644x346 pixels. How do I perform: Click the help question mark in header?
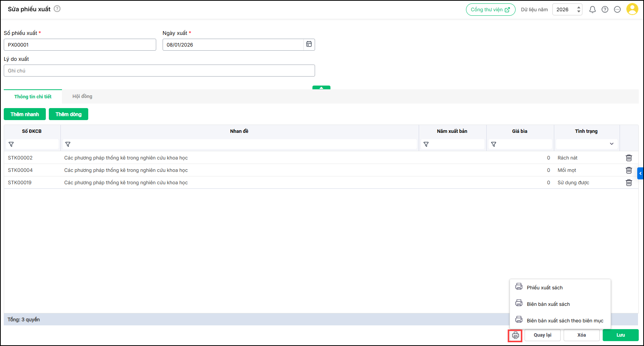click(x=605, y=10)
